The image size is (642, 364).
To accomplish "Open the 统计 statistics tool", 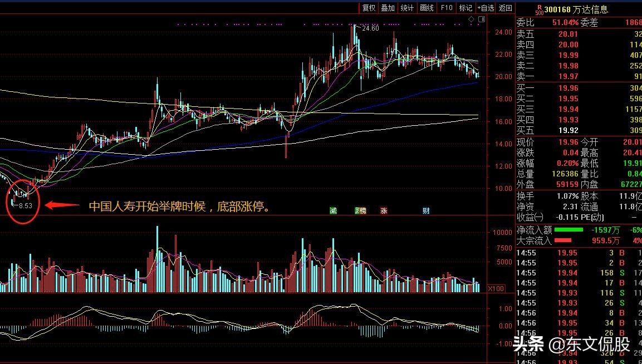I will coord(407,8).
